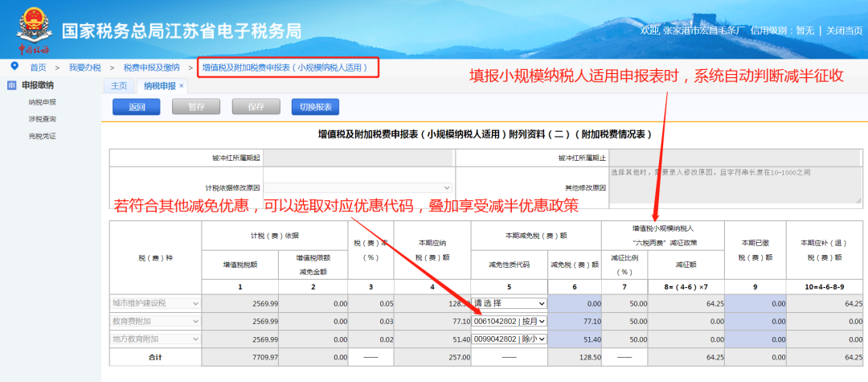
Task: Open the 首页 breadcrumb link
Action: pyautogui.click(x=39, y=67)
